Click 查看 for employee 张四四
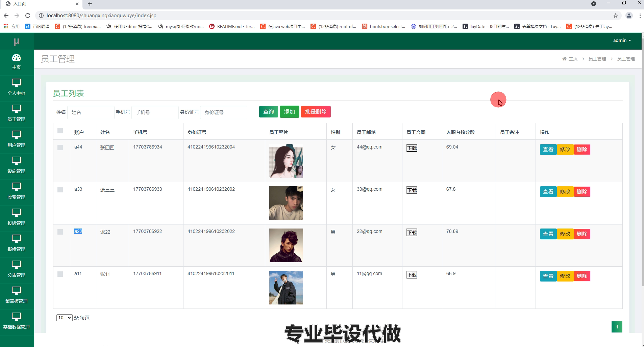 coord(548,150)
